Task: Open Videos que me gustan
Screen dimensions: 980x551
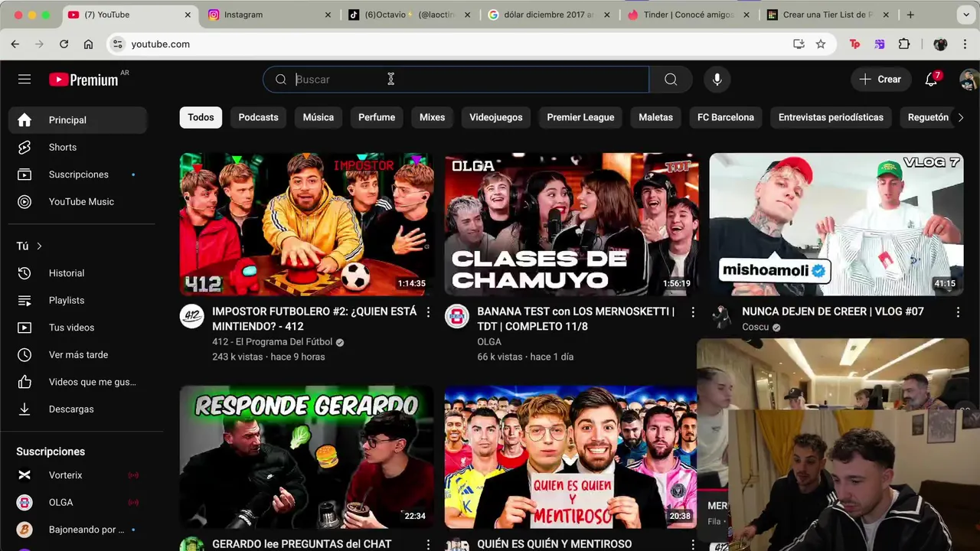Action: tap(77, 382)
